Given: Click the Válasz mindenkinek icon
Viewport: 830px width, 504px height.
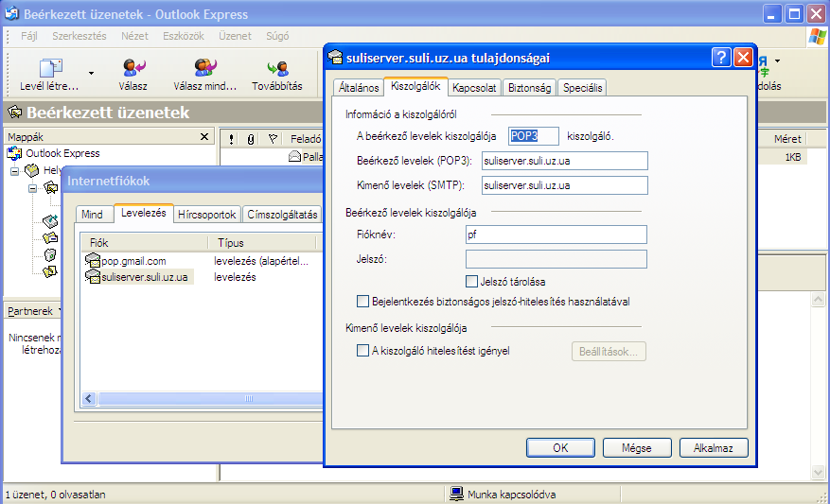Looking at the screenshot, I should click(204, 68).
